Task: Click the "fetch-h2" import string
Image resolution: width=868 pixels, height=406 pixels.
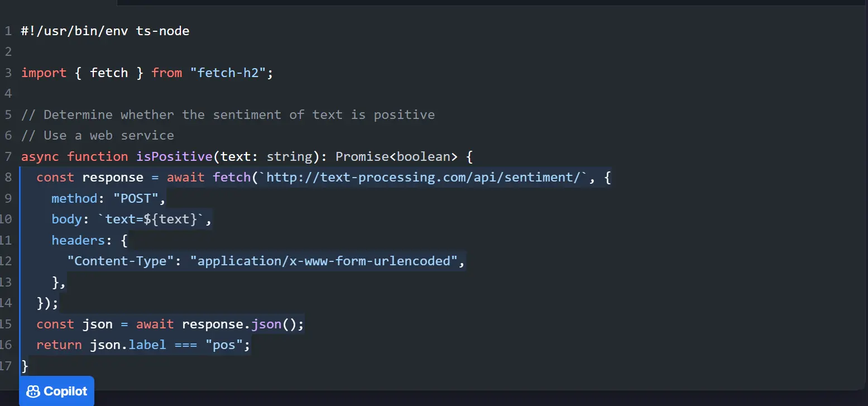Action: (228, 73)
